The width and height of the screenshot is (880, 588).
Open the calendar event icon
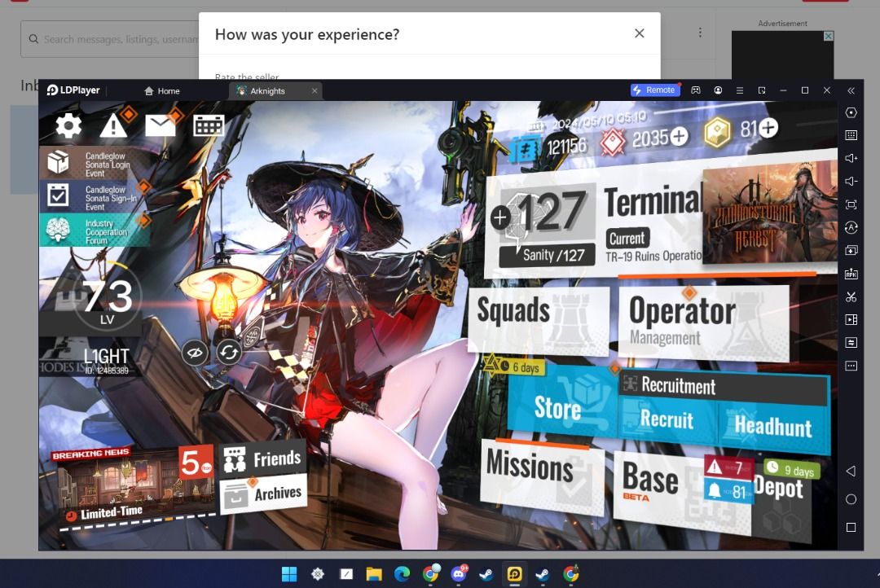(209, 125)
